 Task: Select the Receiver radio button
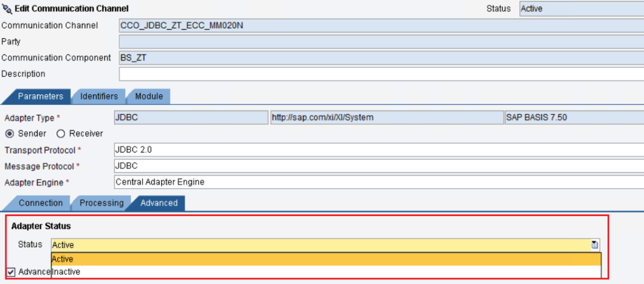point(61,134)
